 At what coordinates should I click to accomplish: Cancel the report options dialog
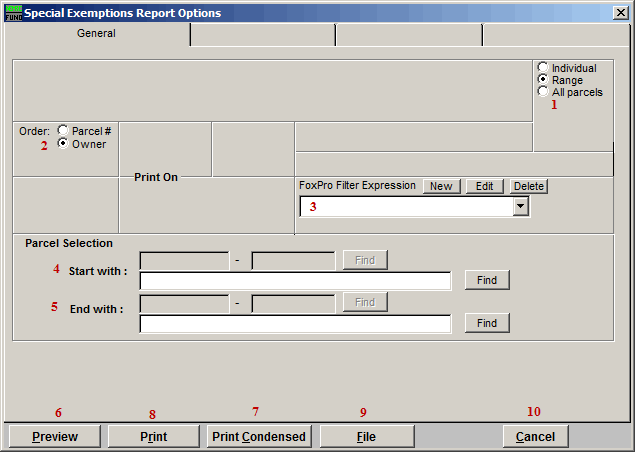(x=535, y=437)
